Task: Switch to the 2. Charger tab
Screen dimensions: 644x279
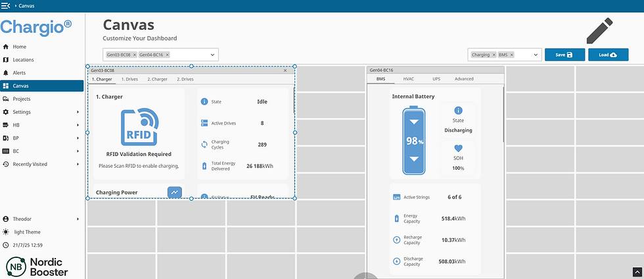Action: [x=157, y=79]
